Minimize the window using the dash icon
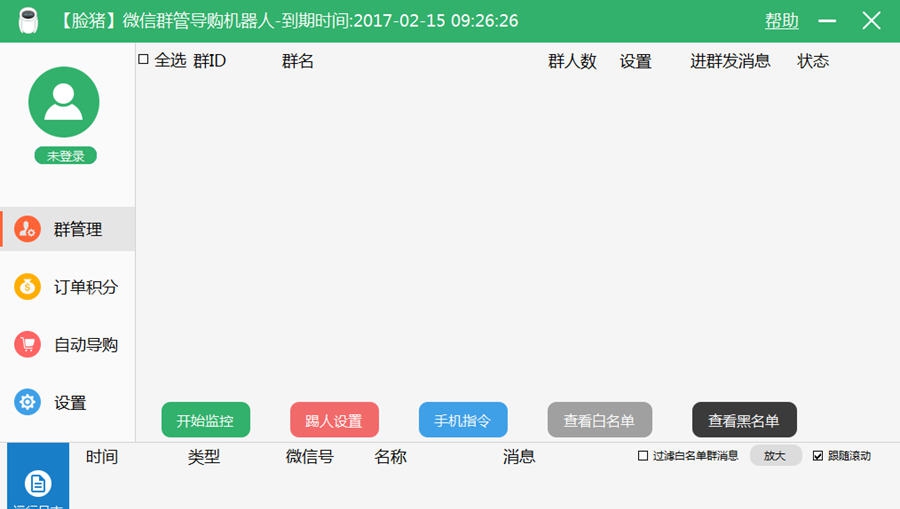This screenshot has width=900, height=509. (x=827, y=21)
